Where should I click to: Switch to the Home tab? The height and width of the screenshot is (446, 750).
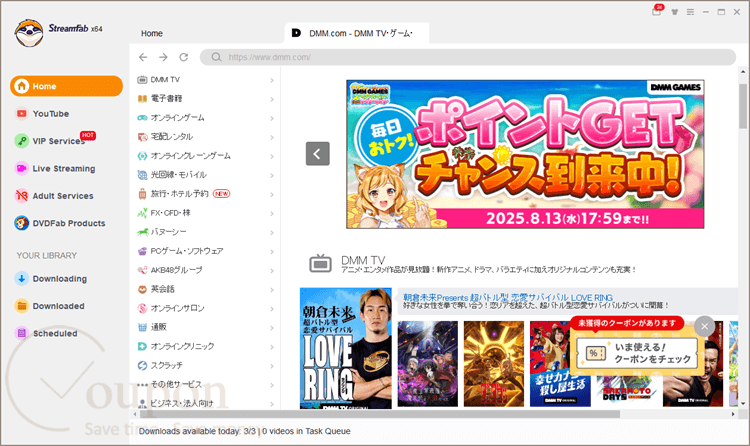coord(152,33)
